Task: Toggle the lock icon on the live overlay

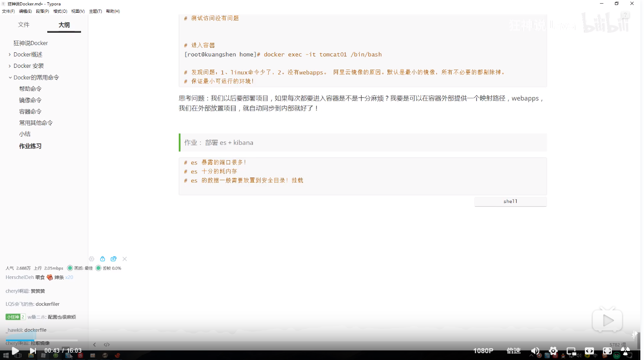Action: click(102, 259)
